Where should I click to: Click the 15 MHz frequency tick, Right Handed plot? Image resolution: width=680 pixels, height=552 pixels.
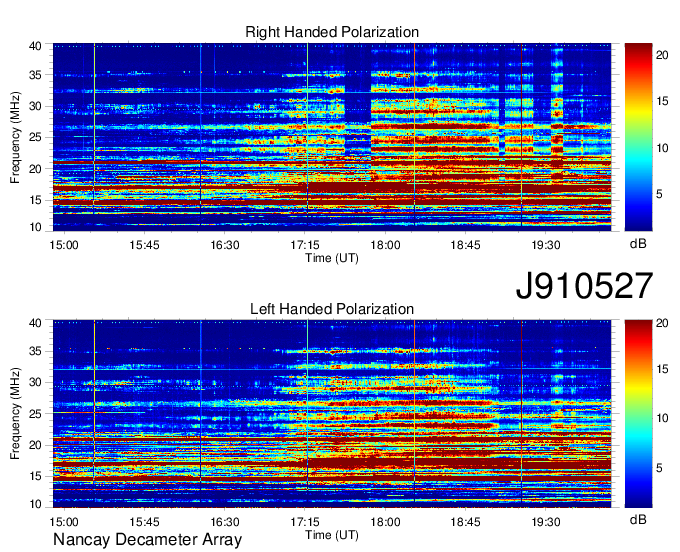click(35, 200)
